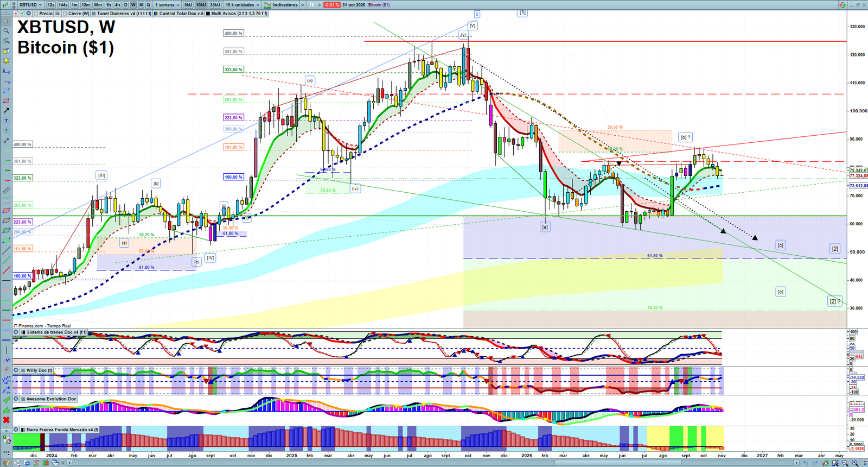Expand the Indicadores dropdown arrow
The height and width of the screenshot is (467, 868).
[x=302, y=5]
